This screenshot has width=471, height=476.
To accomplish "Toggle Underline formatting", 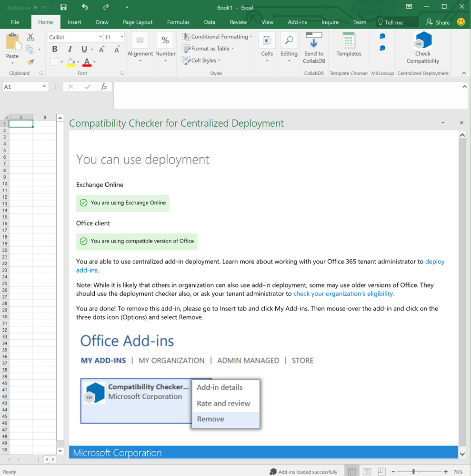I will pos(84,49).
